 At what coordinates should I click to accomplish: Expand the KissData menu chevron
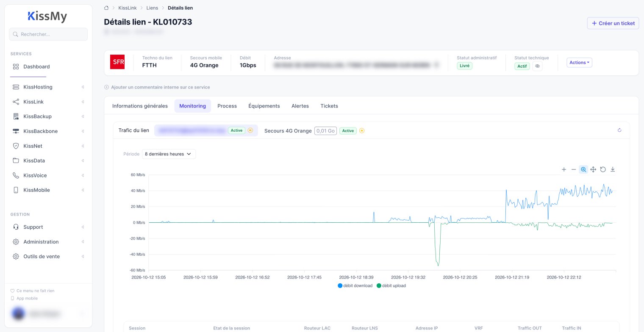(83, 161)
